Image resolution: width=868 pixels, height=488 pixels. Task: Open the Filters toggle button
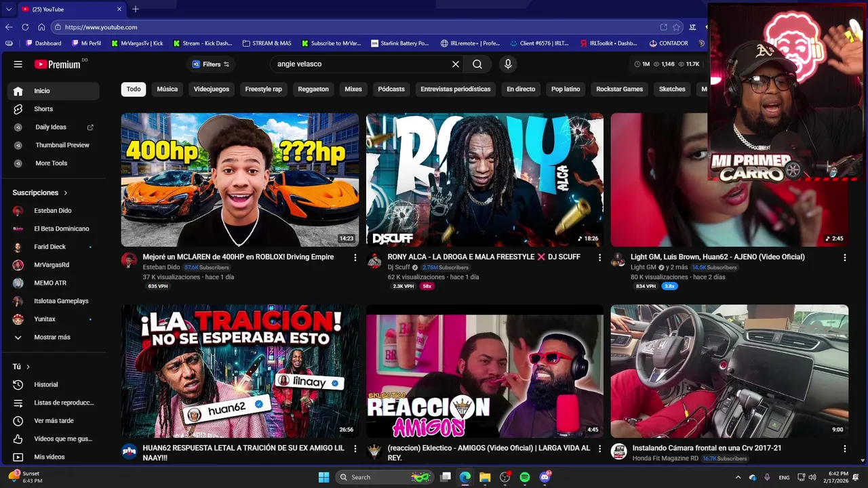coord(211,64)
